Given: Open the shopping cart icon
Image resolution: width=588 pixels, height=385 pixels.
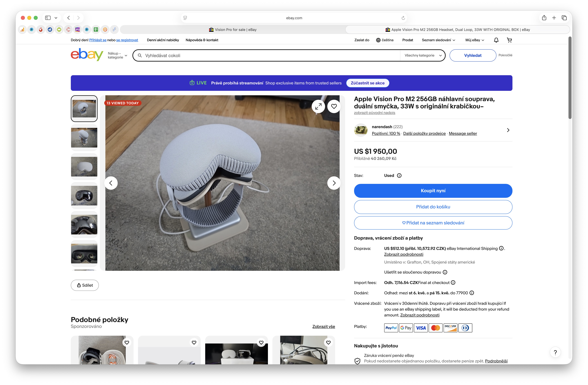Looking at the screenshot, I should (x=509, y=40).
